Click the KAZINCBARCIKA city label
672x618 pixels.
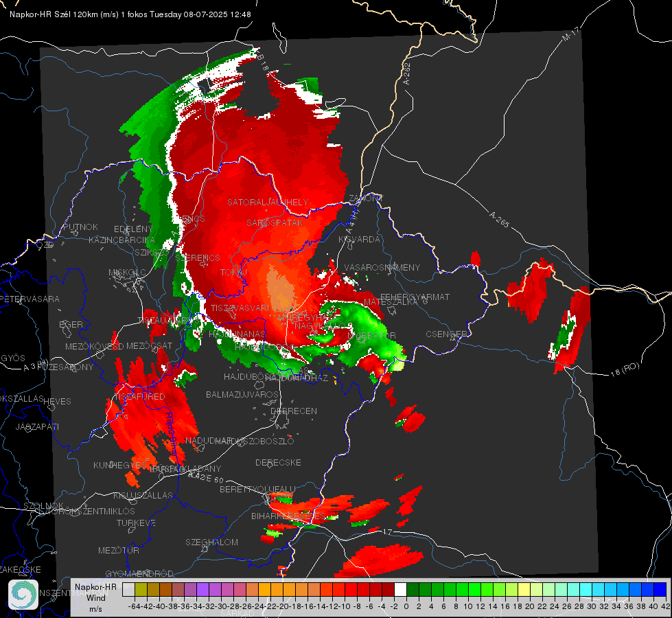point(121,240)
